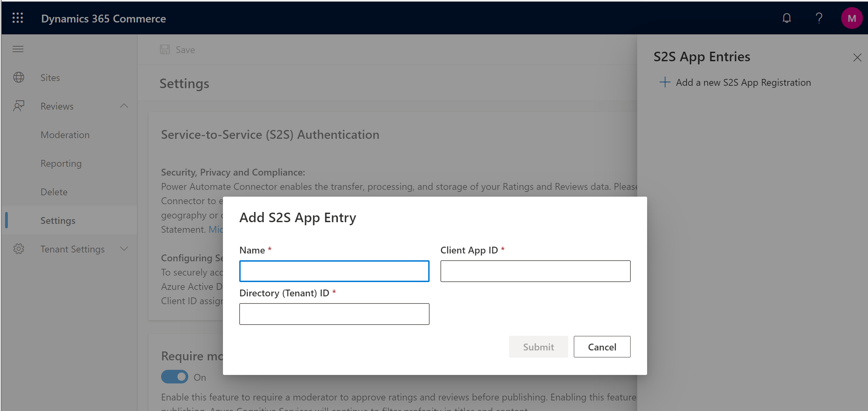Viewport: 868px width, 411px height.
Task: Select the Settings menu item in sidebar
Action: tap(58, 220)
